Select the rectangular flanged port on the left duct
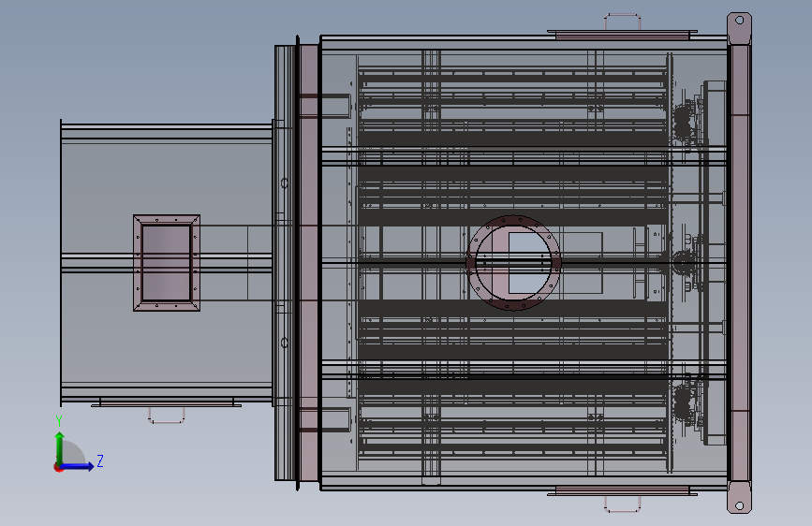 pos(167,263)
